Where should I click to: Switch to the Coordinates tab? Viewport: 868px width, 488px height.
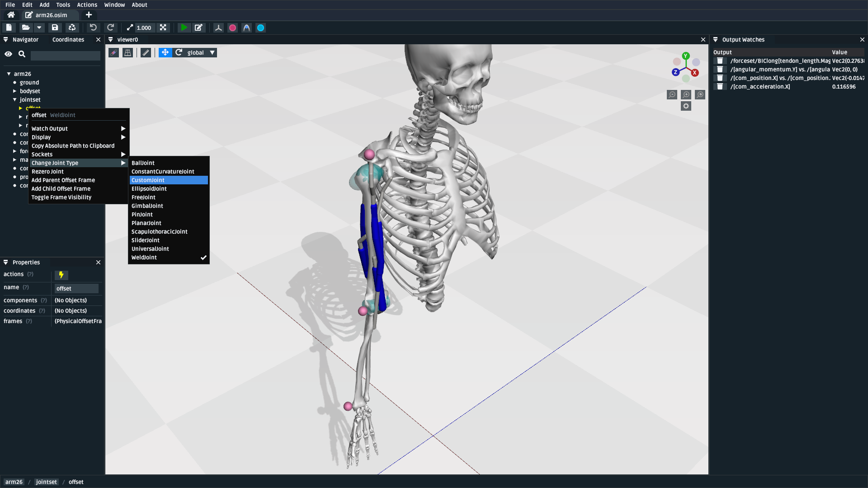pos(68,40)
